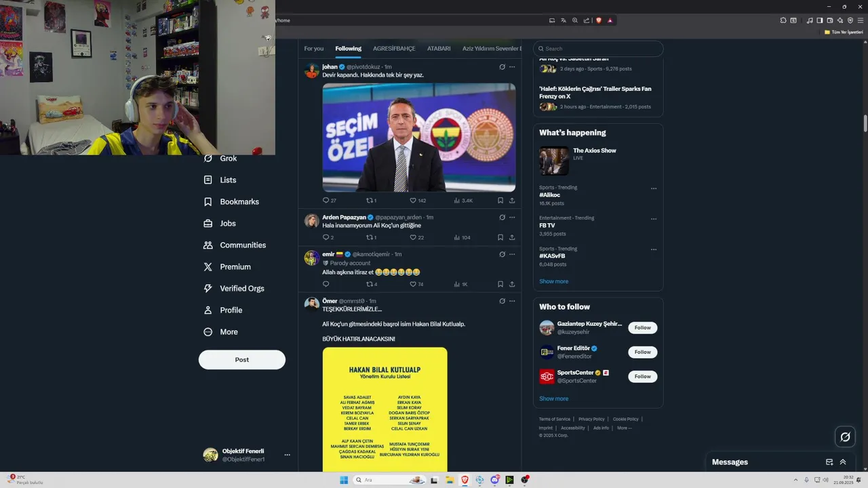Screen dimensions: 868x488
Task: Open the Windows Start menu
Action: [x=344, y=480]
